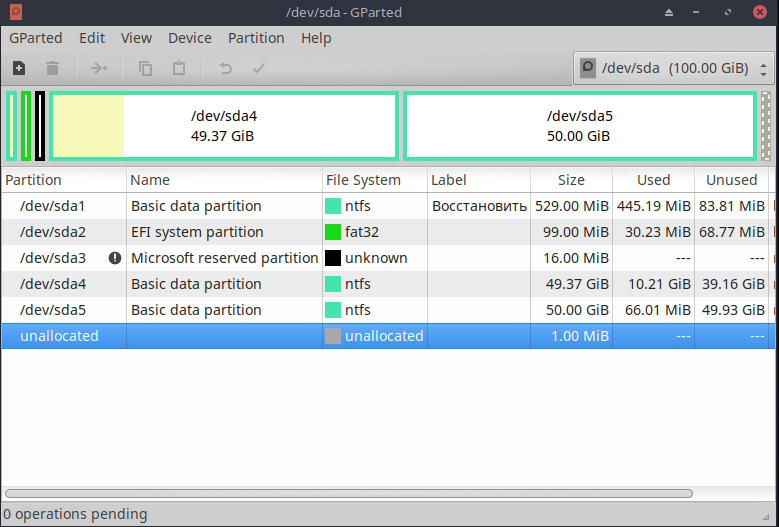Viewport: 779px width, 527px height.
Task: Click the gray unallocated file system swatch
Action: [x=333, y=336]
